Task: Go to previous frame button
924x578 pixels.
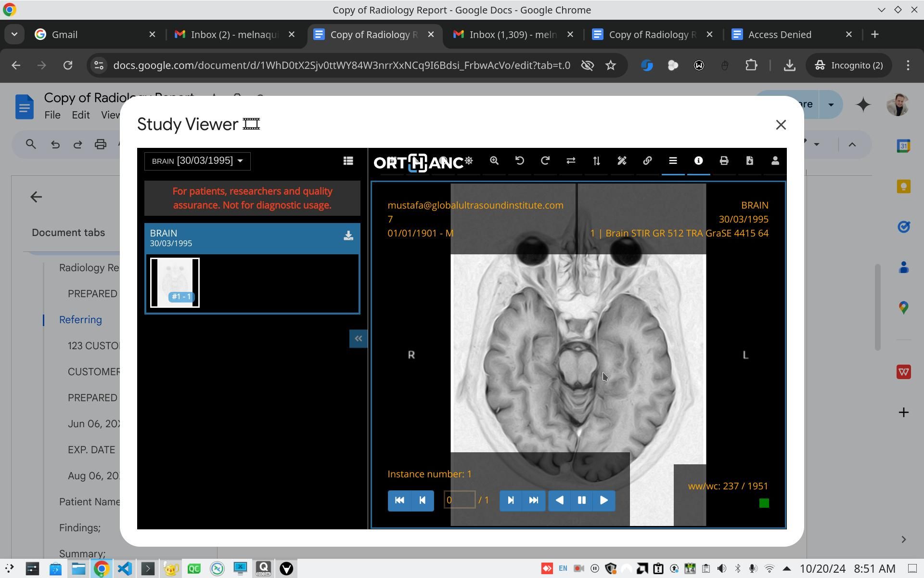Action: click(x=423, y=500)
